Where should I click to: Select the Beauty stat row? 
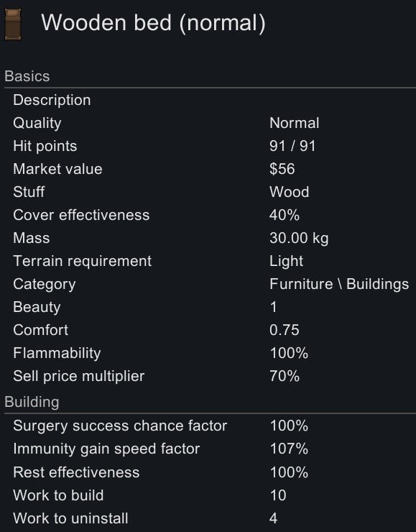pos(211,307)
